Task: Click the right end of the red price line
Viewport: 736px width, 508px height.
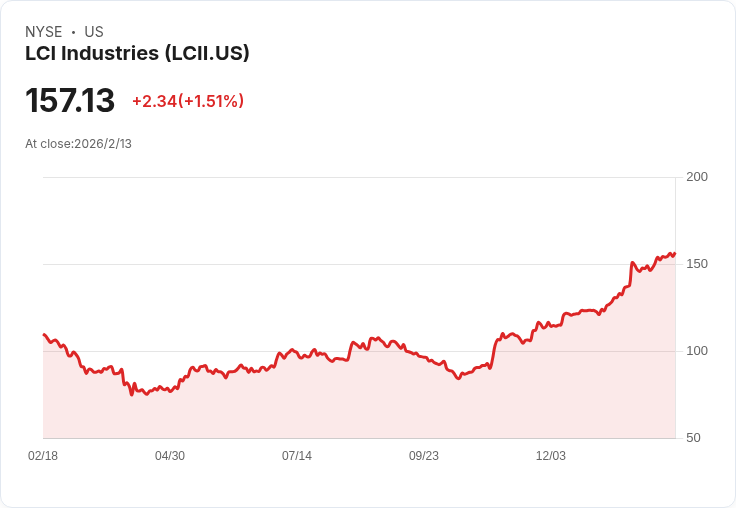Action: pos(674,254)
